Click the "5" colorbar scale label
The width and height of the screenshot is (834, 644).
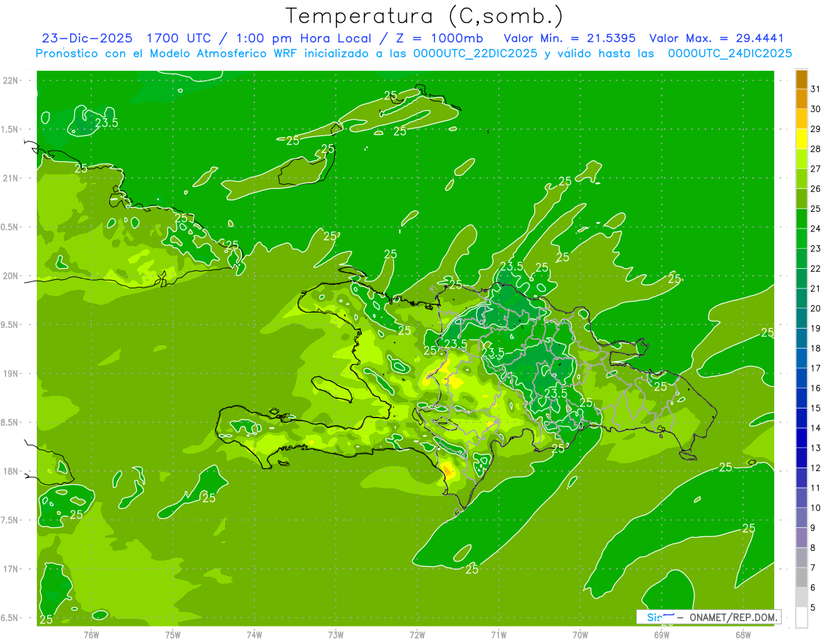813,608
